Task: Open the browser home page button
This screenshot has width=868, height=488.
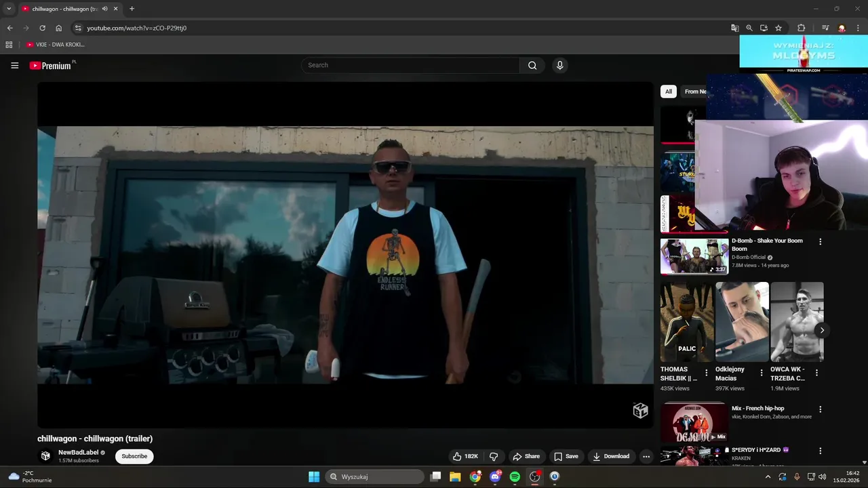Action: pyautogui.click(x=58, y=28)
